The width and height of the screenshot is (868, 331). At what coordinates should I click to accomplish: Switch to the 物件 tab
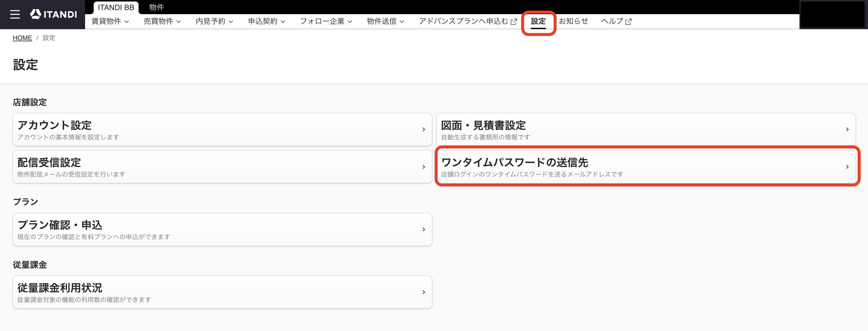[x=157, y=7]
